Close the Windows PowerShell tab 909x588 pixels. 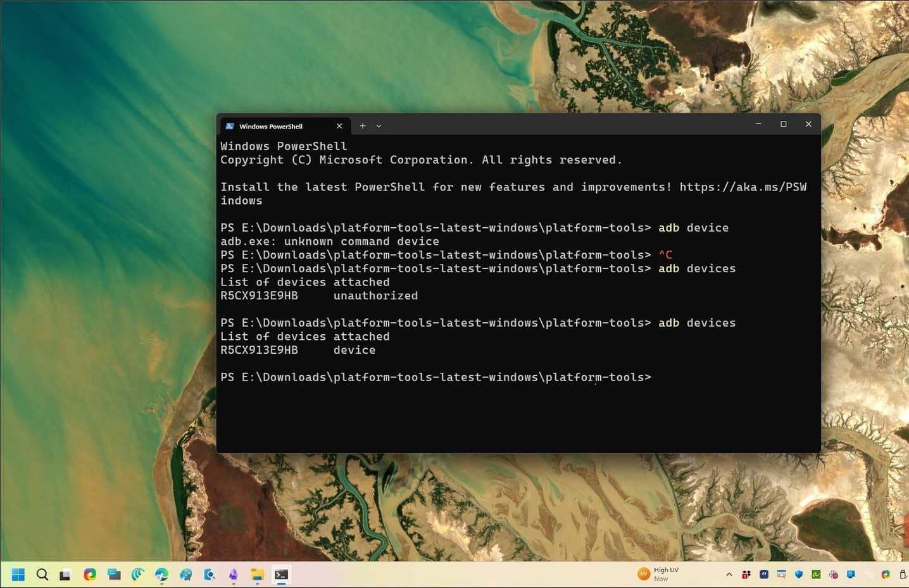coord(339,126)
